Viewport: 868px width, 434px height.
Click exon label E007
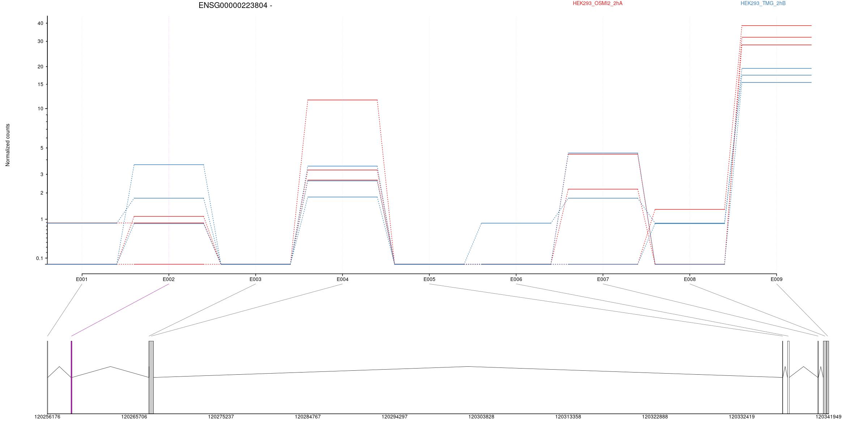603,279
